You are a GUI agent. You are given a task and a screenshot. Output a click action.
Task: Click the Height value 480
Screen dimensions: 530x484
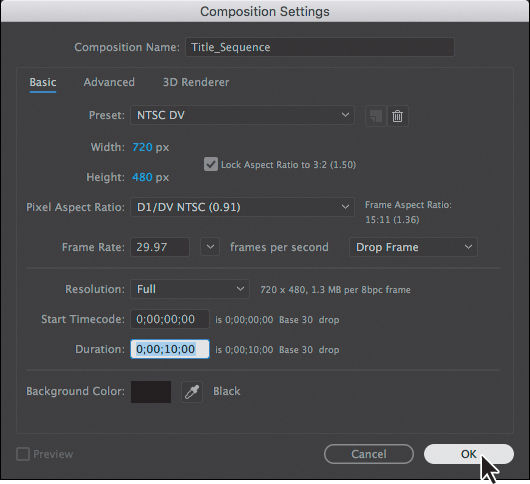click(142, 177)
